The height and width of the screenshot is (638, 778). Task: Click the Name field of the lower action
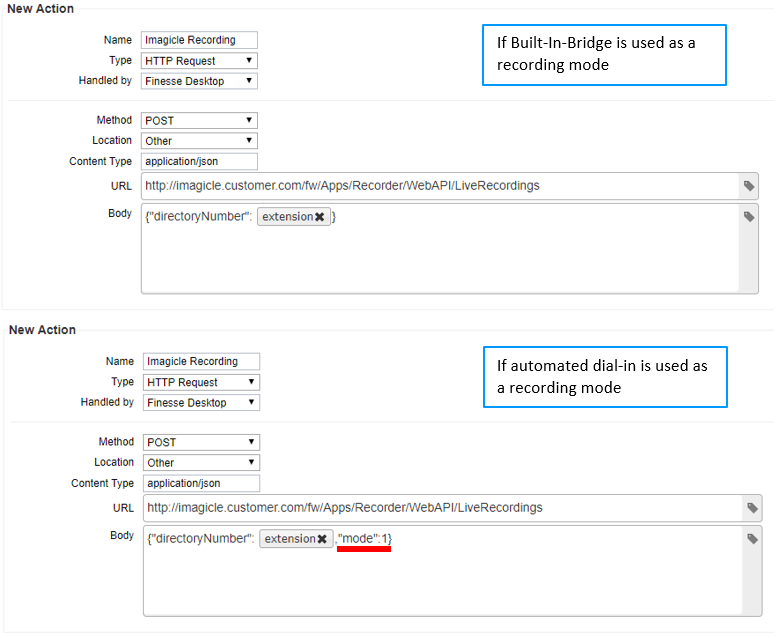pyautogui.click(x=201, y=361)
